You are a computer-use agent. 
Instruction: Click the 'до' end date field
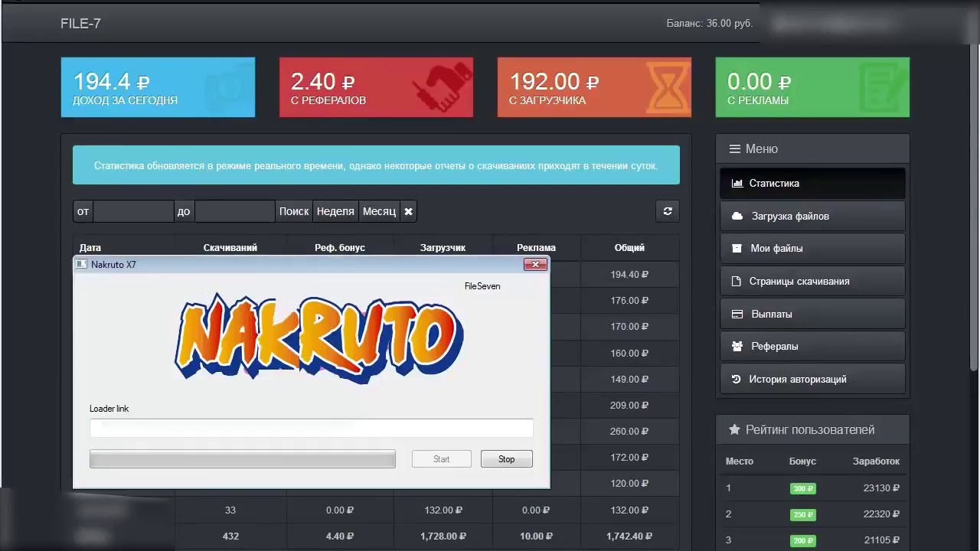point(234,211)
